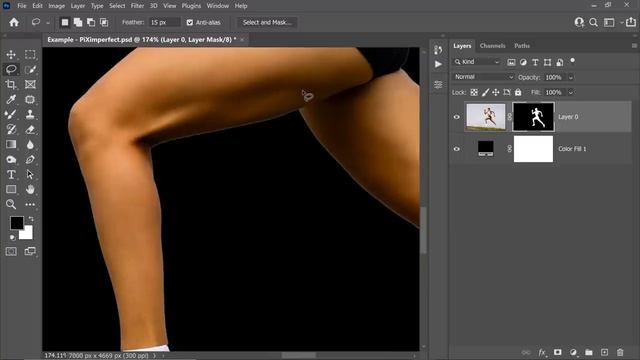The height and width of the screenshot is (360, 640).
Task: Select the History Brush tool
Action: click(x=11, y=129)
